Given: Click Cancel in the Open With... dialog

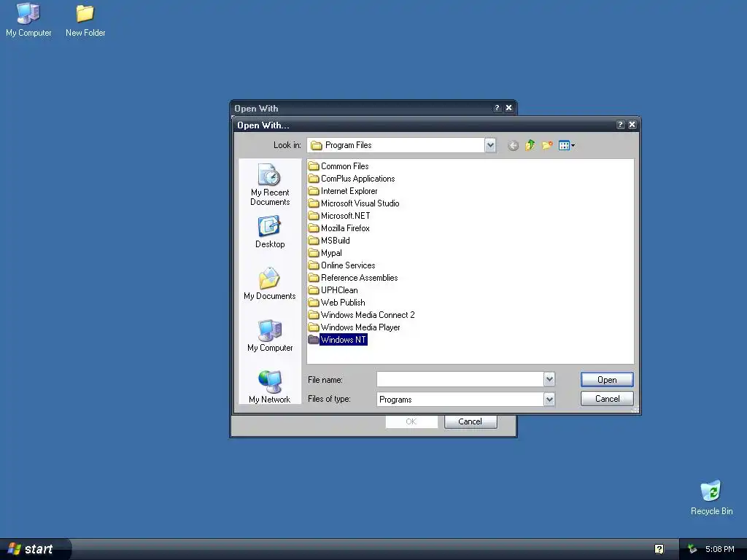Looking at the screenshot, I should (607, 399).
